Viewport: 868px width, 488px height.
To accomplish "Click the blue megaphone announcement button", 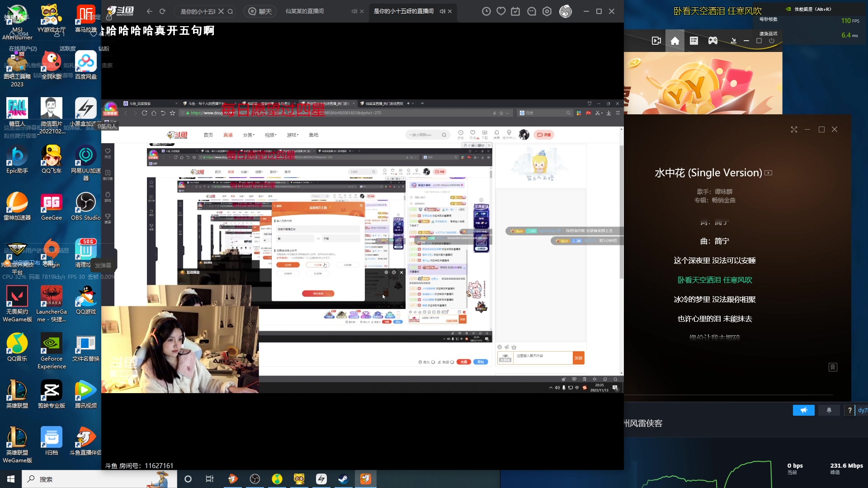I will 803,410.
